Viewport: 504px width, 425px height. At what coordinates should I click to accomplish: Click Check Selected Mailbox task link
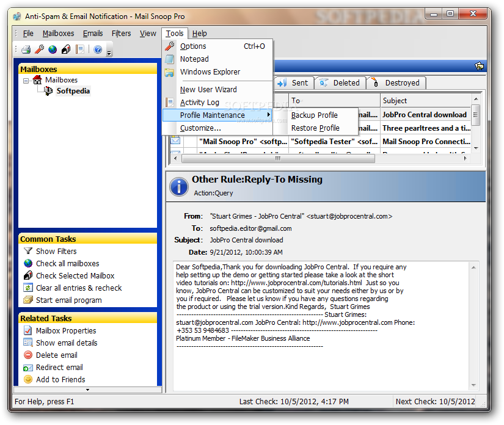[x=75, y=275]
